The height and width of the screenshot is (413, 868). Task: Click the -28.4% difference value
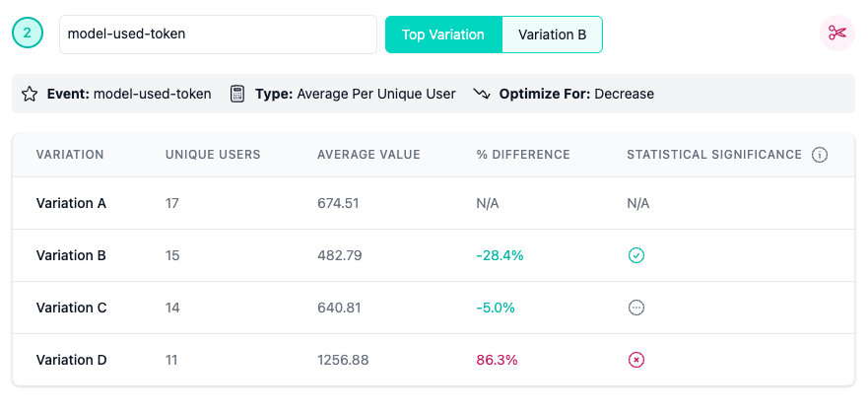tap(500, 255)
